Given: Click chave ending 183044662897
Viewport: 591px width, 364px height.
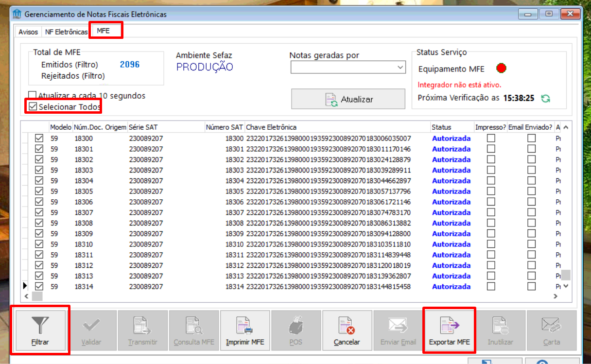Looking at the screenshot, I should 329,181.
